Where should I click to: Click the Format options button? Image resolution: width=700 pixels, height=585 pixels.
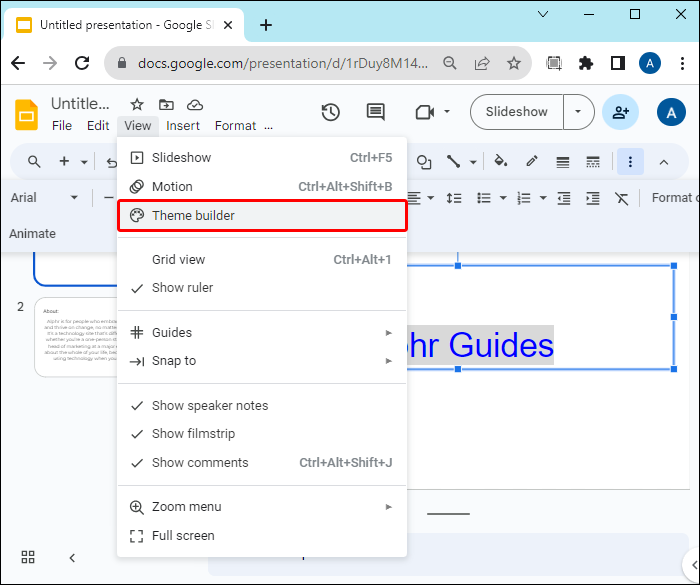point(675,198)
